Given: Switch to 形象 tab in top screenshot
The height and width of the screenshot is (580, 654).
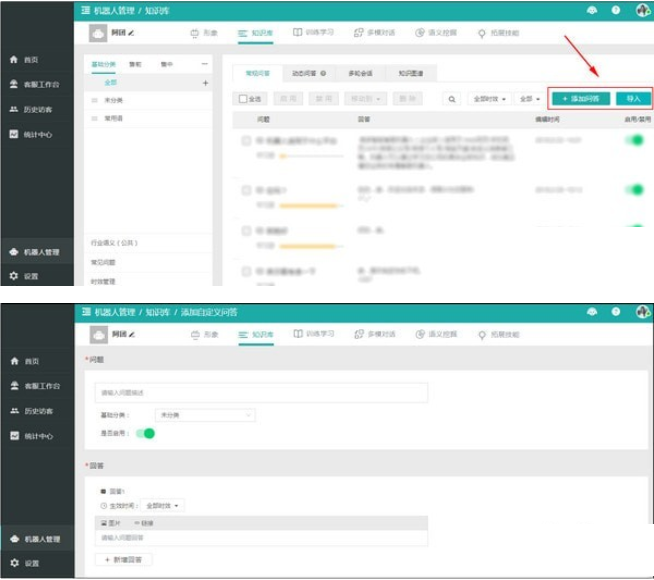Looking at the screenshot, I should (204, 33).
